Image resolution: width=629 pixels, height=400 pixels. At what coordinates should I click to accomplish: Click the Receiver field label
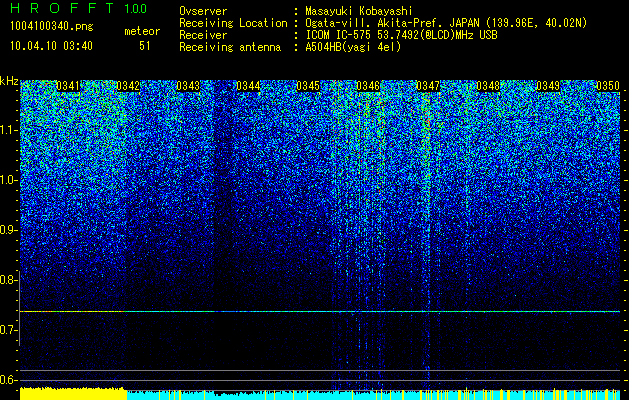(x=203, y=35)
